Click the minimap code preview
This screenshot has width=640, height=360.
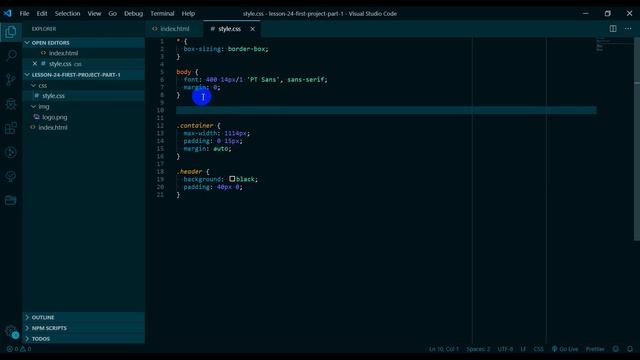pos(615,45)
